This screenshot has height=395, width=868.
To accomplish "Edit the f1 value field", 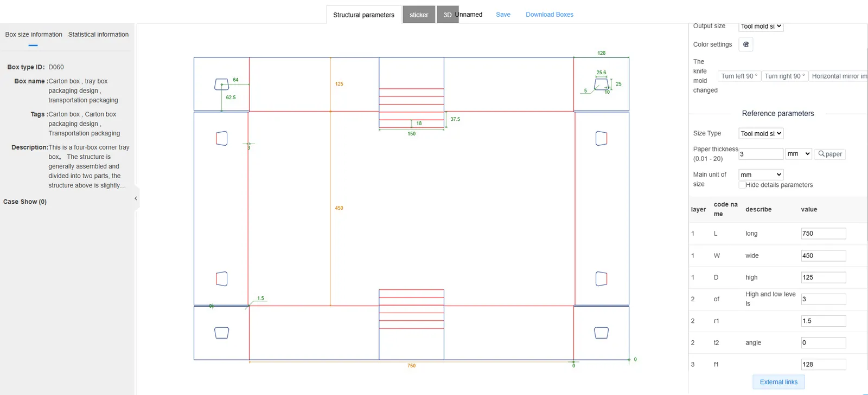I will pos(824,364).
